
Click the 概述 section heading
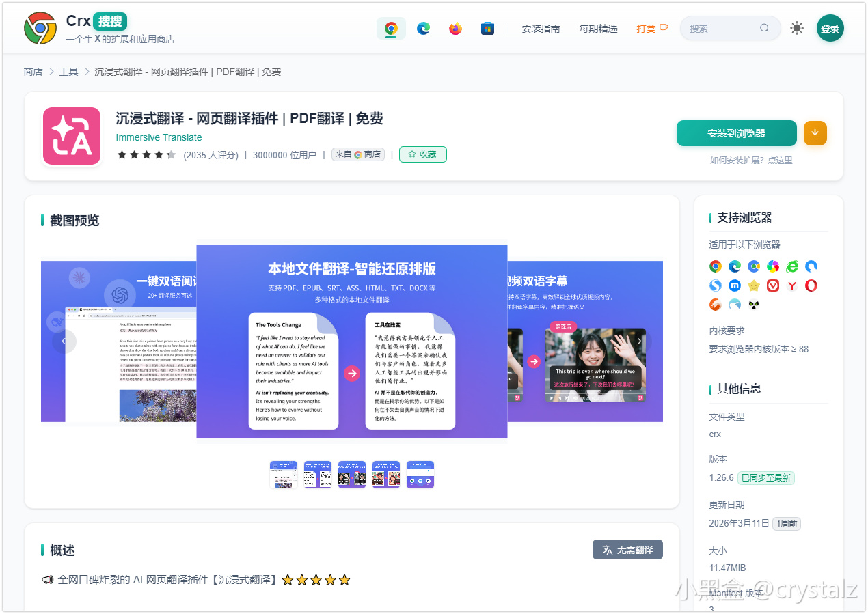[62, 550]
